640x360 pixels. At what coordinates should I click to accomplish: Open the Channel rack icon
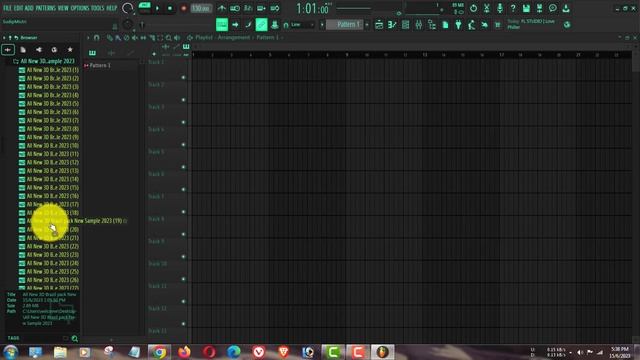pos(405,25)
